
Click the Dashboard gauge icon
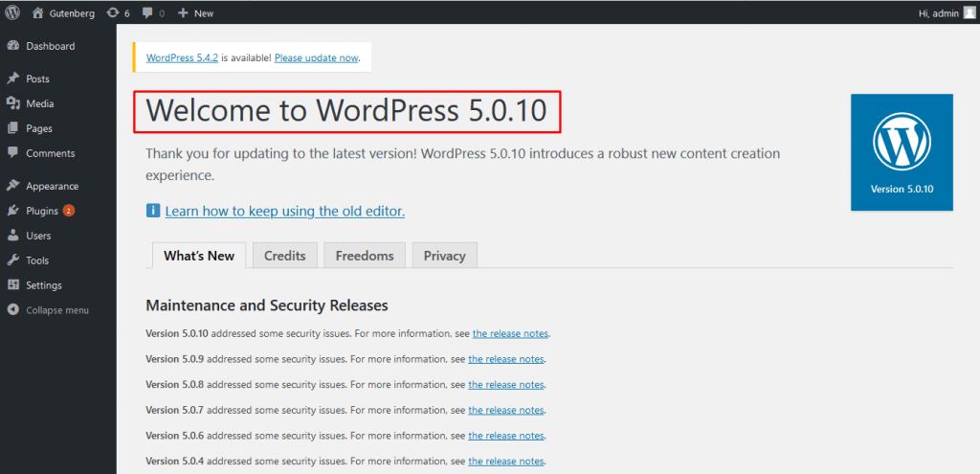(13, 46)
